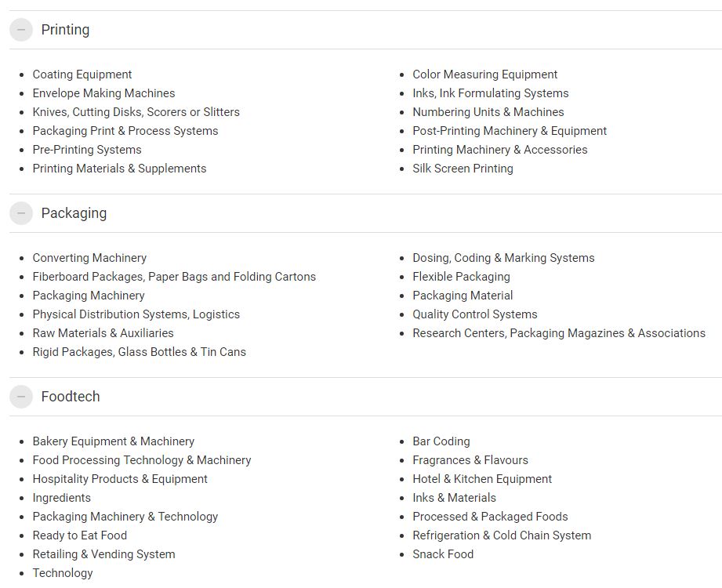Click the Foodtech section heading
722x588 pixels.
point(71,397)
